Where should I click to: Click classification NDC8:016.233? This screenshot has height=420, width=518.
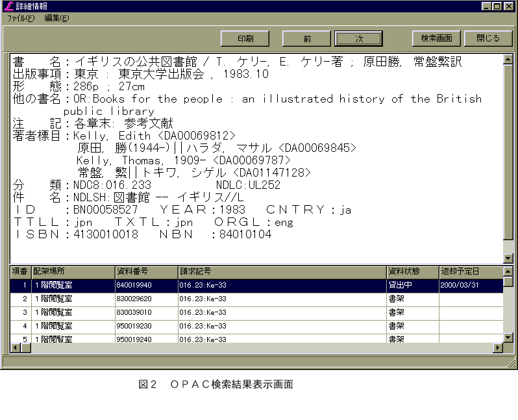(112, 185)
